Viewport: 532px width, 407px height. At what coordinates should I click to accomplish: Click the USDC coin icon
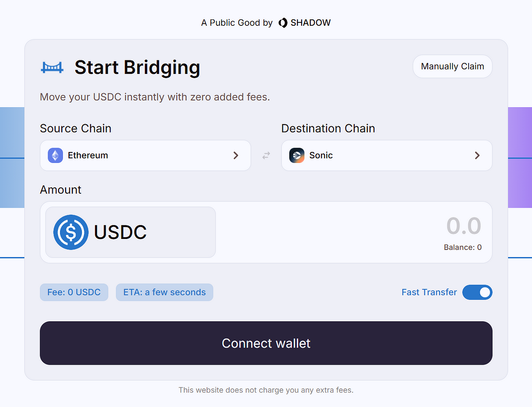[71, 232]
